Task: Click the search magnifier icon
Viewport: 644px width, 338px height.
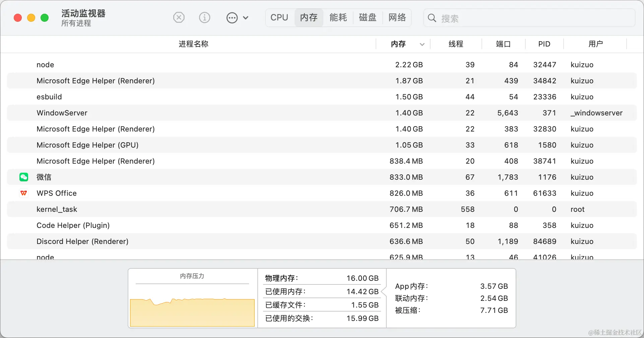Action: click(x=432, y=18)
